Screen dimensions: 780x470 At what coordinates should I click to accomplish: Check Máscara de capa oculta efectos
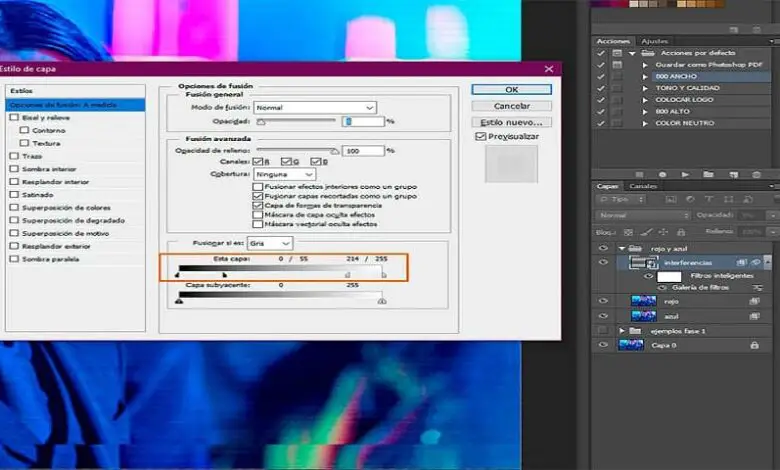pos(258,215)
